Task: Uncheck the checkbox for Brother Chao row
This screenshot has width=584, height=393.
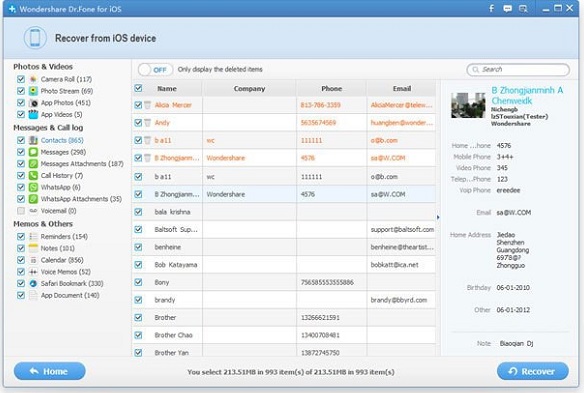Action: click(138, 335)
